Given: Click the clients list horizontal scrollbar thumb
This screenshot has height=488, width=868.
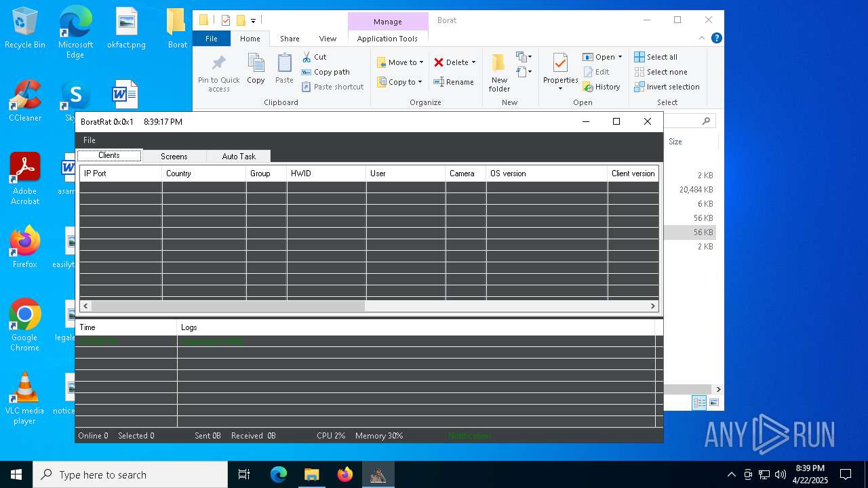Looking at the screenshot, I should pos(229,306).
